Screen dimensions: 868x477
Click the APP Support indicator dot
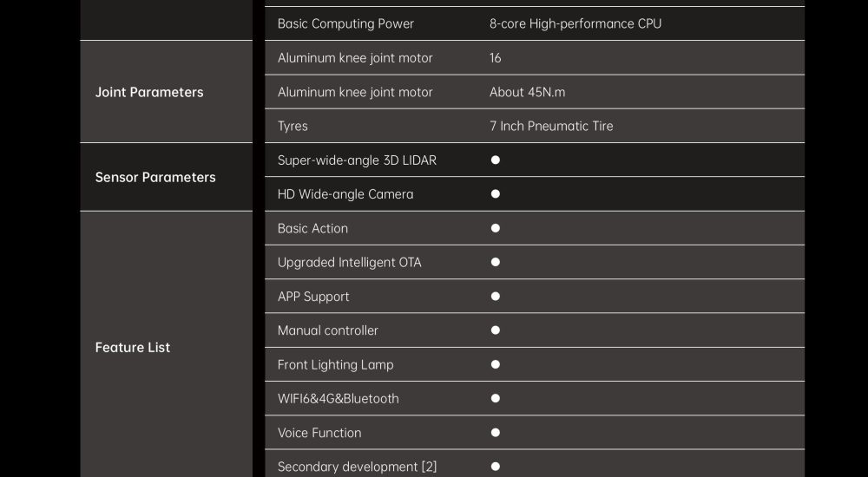(x=496, y=296)
